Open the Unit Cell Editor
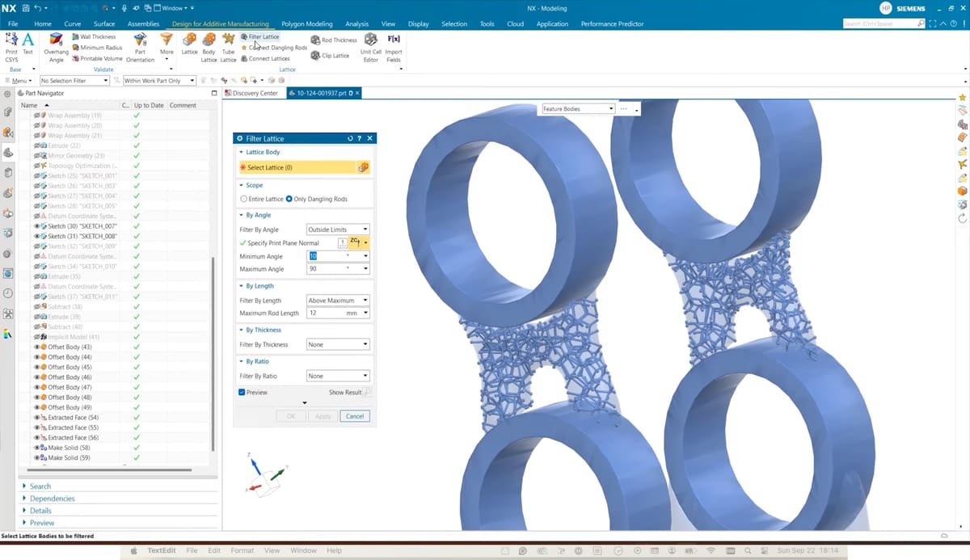Image resolution: width=970 pixels, height=560 pixels. (370, 40)
